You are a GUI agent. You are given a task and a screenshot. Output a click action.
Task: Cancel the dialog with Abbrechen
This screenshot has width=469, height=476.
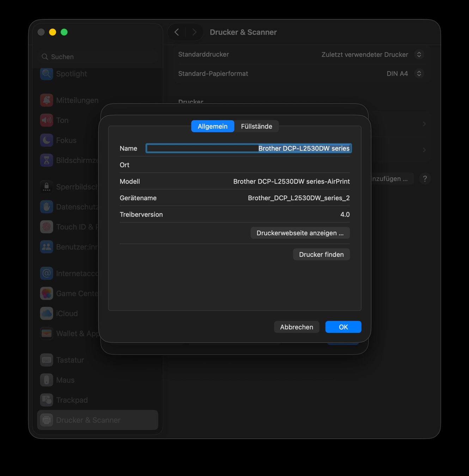[x=297, y=327]
